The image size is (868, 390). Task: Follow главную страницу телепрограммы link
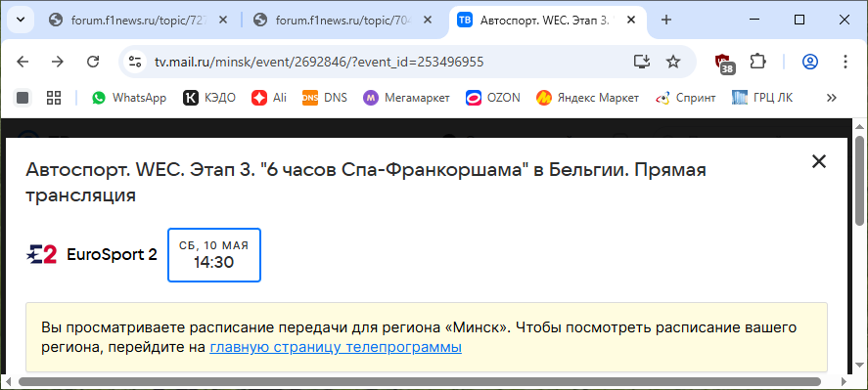336,348
